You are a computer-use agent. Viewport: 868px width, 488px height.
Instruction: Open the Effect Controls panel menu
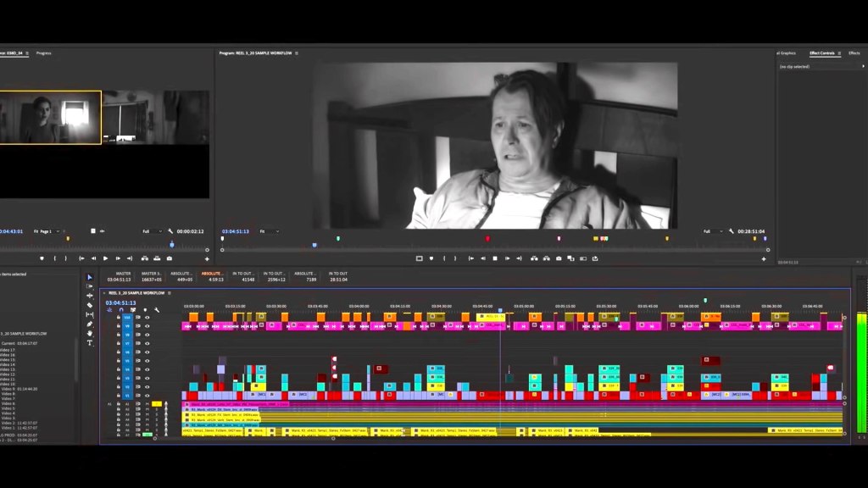839,53
